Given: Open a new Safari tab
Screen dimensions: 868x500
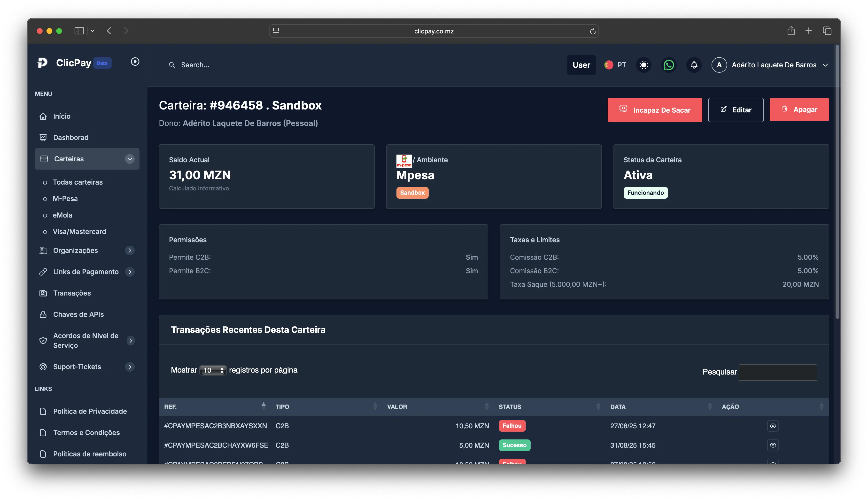Looking at the screenshot, I should (809, 31).
